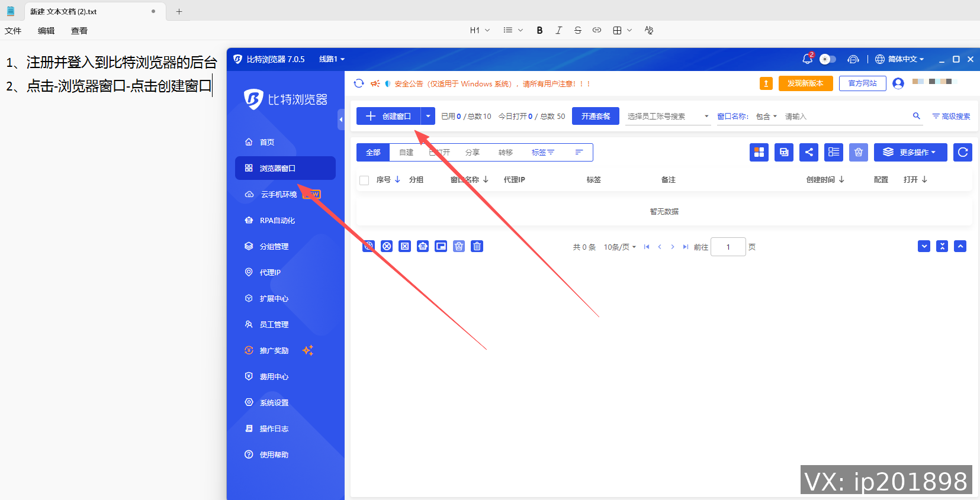The height and width of the screenshot is (500, 980).
Task: Click the orange upload arrow icon
Action: pos(766,83)
